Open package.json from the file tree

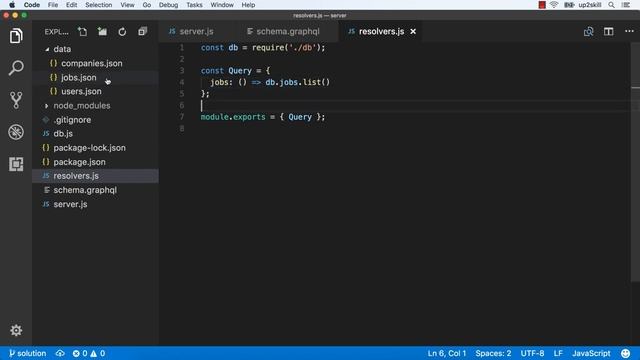pyautogui.click(x=79, y=162)
